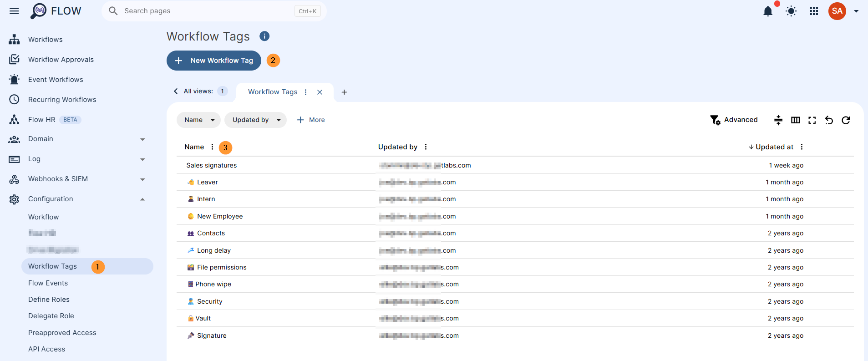Viewport: 868px width, 361px height.
Task: Open Workflows in the sidebar
Action: click(46, 40)
